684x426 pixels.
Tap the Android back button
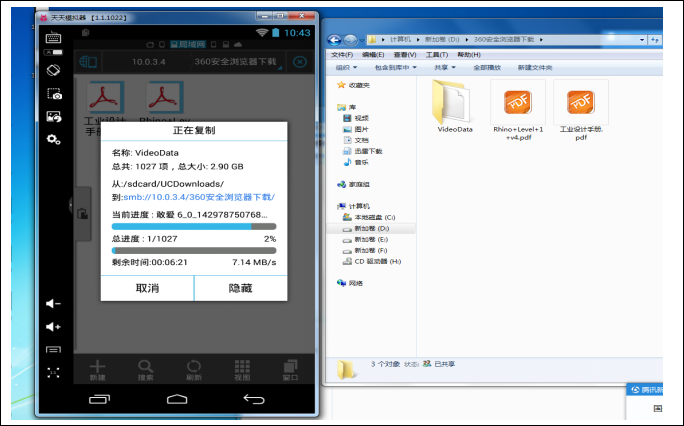tap(254, 399)
